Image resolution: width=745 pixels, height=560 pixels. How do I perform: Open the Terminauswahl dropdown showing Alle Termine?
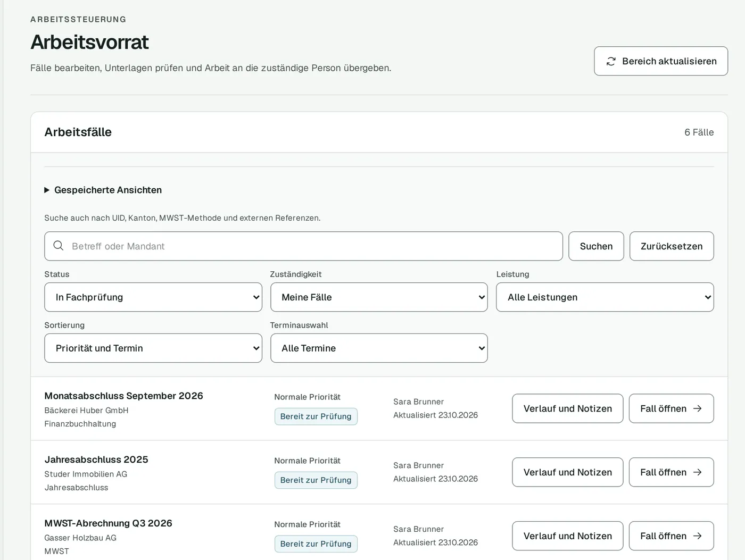[379, 348]
